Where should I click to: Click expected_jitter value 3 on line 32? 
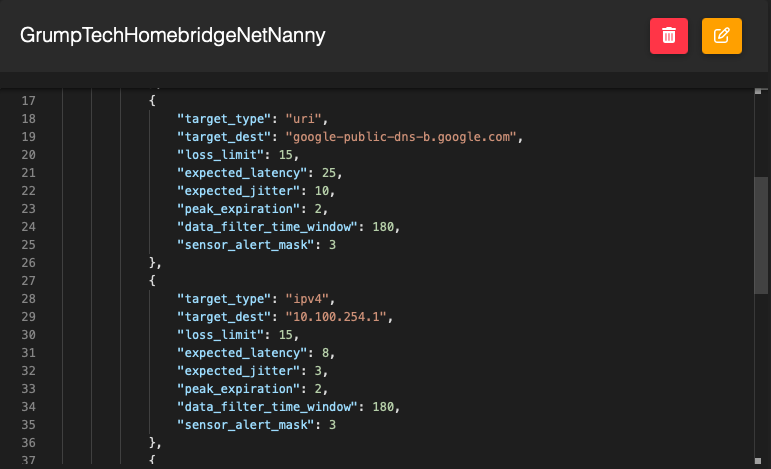click(318, 371)
